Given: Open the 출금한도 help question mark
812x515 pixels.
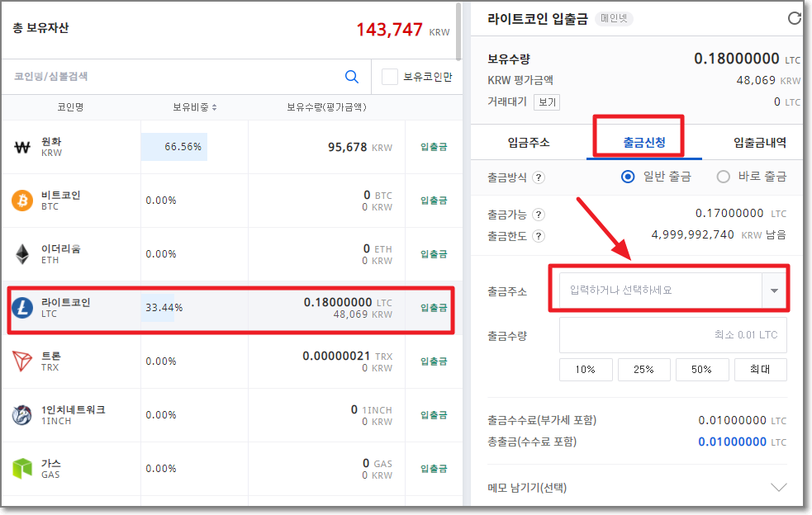Looking at the screenshot, I should point(539,236).
